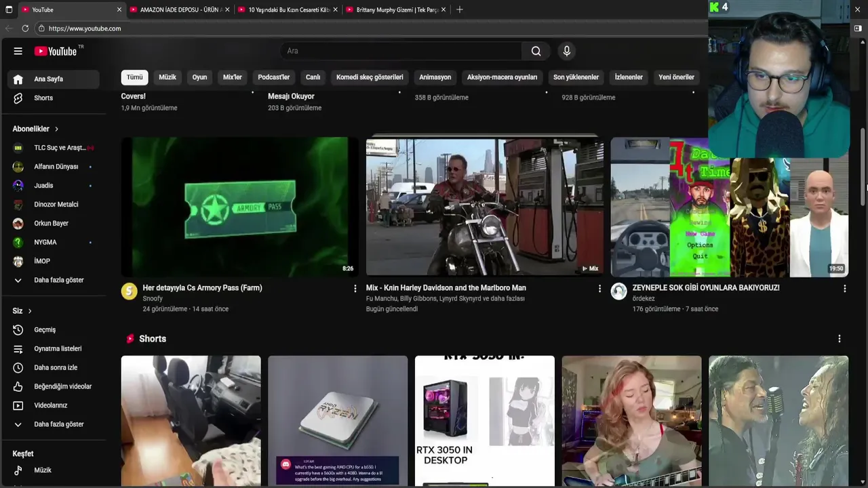The width and height of the screenshot is (868, 488).
Task: Select the Podcast'ler filter chip
Action: [274, 77]
